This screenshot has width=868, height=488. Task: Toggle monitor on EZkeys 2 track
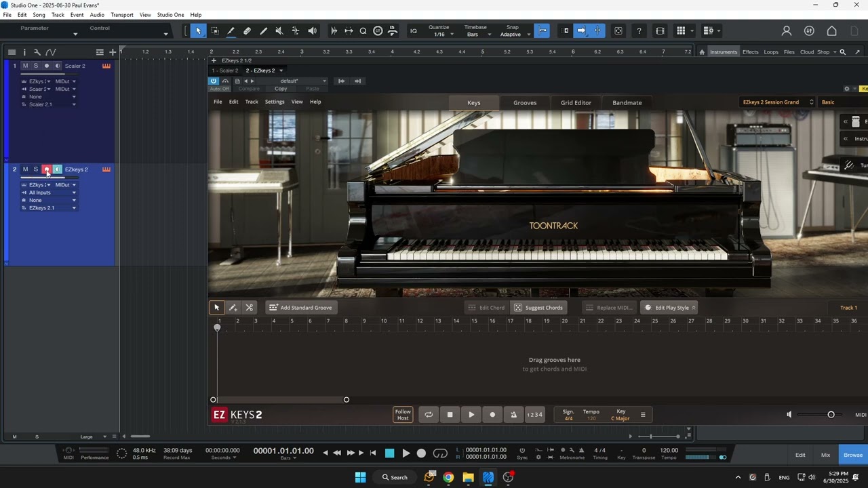(58, 169)
